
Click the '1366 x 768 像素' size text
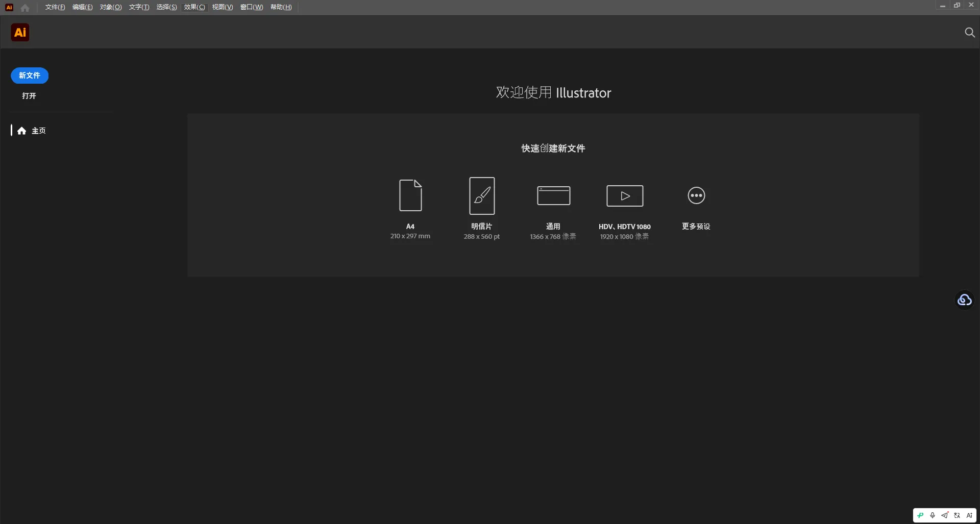coord(553,237)
